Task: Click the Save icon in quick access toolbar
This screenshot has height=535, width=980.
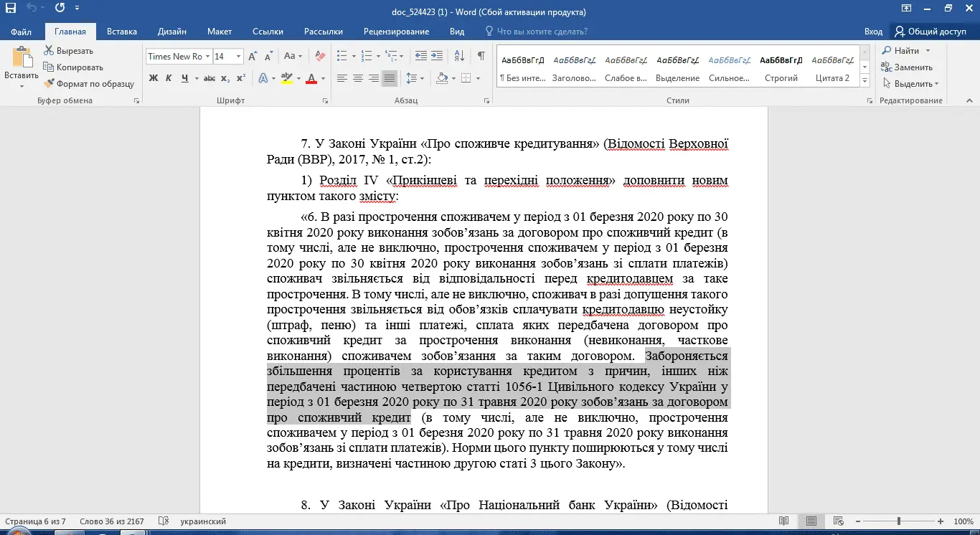Action: pyautogui.click(x=11, y=9)
